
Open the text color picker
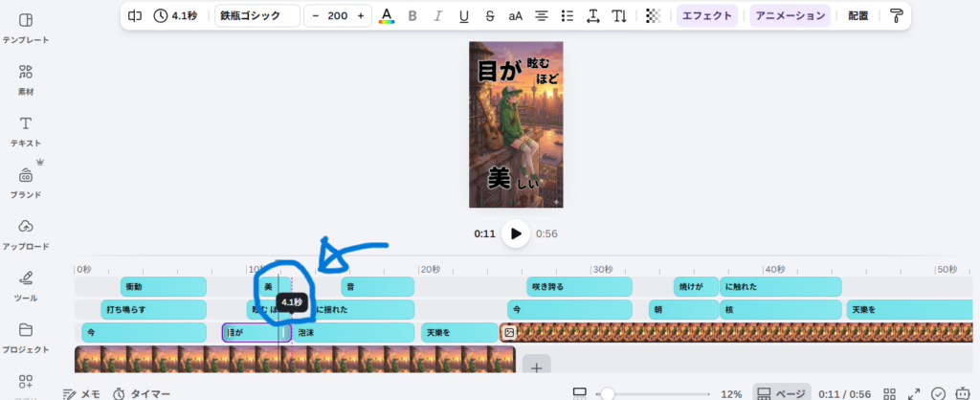coord(387,16)
